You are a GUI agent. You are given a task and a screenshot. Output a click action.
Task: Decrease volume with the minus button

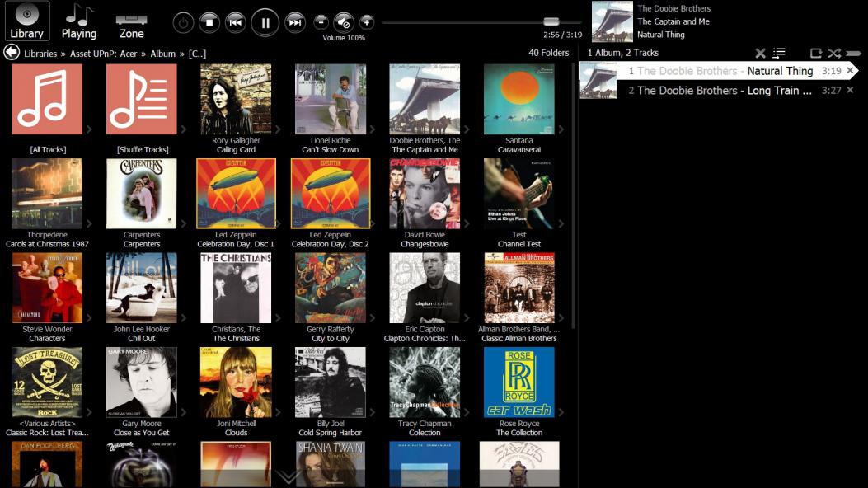321,22
